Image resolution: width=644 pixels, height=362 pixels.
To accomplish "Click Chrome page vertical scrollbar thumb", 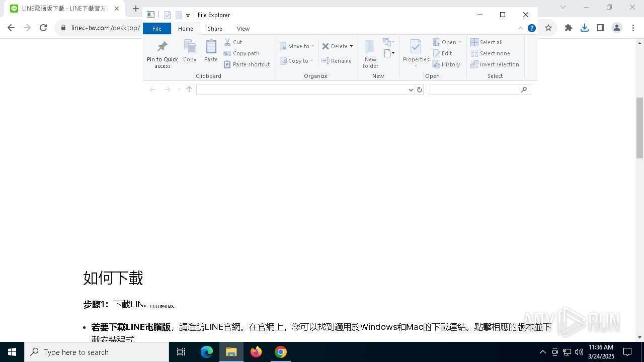I will tap(640, 128).
